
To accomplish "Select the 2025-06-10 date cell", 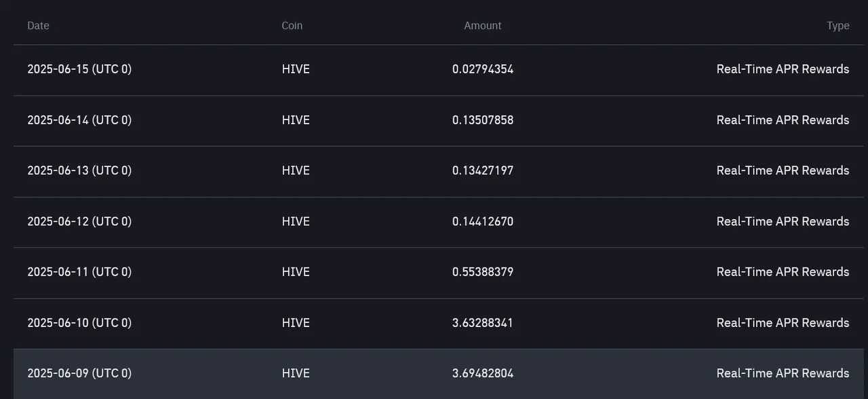I will click(79, 323).
